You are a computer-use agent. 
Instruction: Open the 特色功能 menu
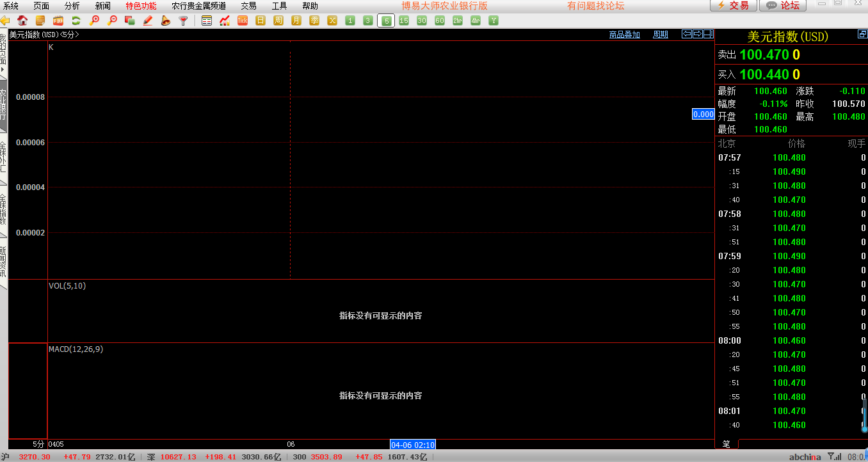click(141, 6)
